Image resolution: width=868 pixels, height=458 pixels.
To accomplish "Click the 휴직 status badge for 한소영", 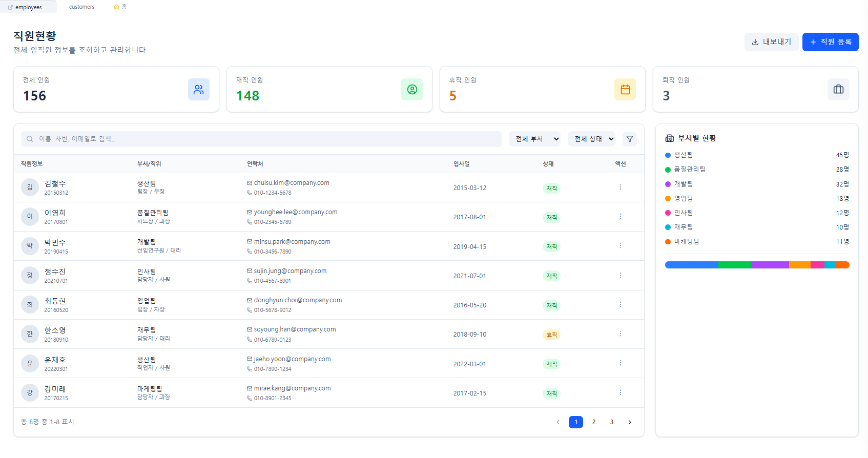I will 551,335.
